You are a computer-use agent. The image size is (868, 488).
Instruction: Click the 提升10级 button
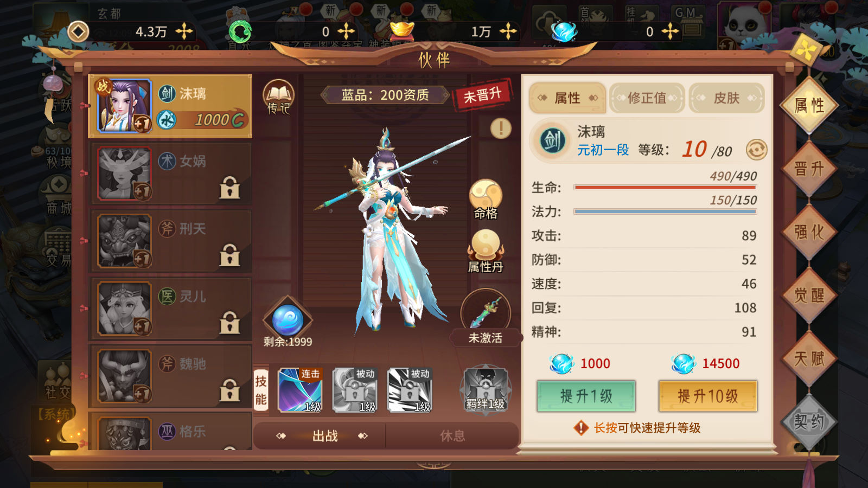point(707,396)
